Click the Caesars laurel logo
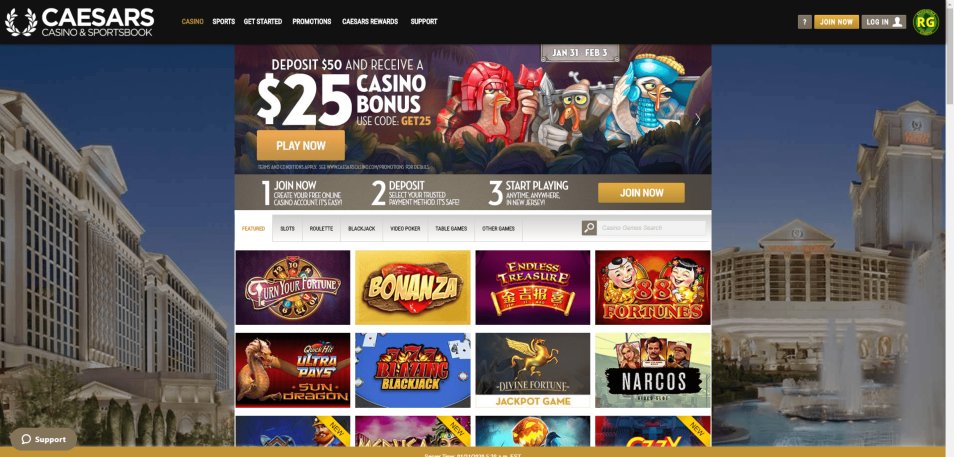This screenshot has height=457, width=954. click(21, 22)
